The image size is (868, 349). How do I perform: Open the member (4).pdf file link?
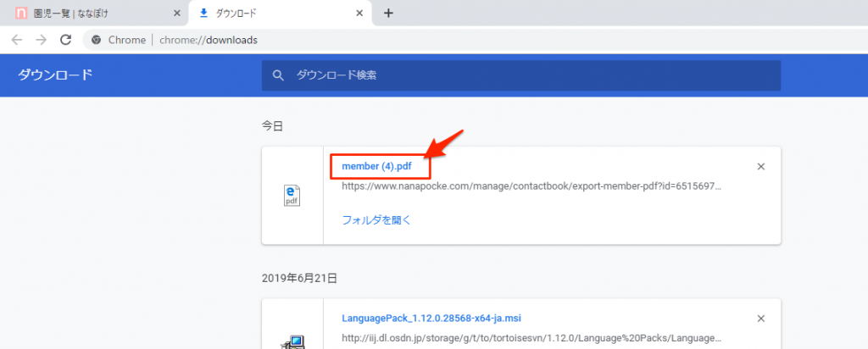click(x=376, y=166)
